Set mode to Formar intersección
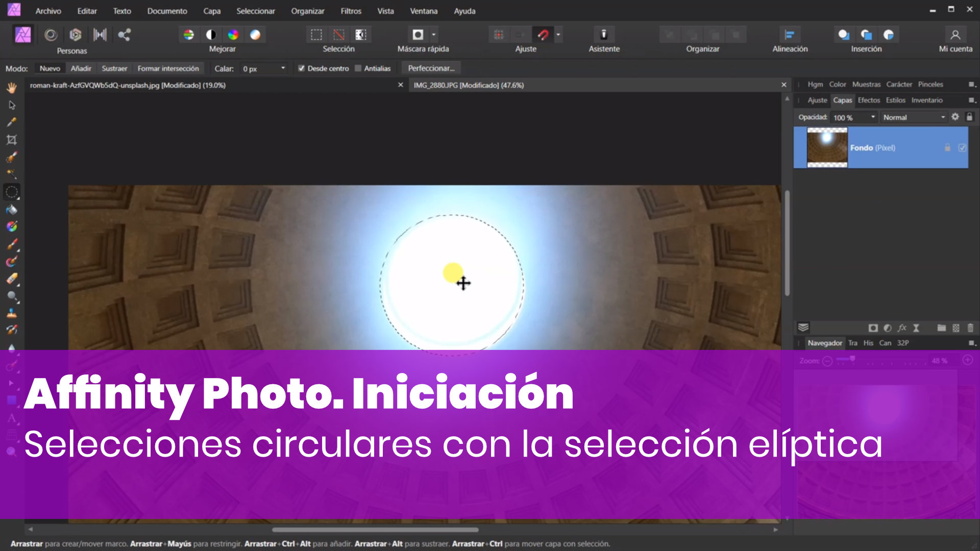The image size is (980, 551). tap(168, 68)
